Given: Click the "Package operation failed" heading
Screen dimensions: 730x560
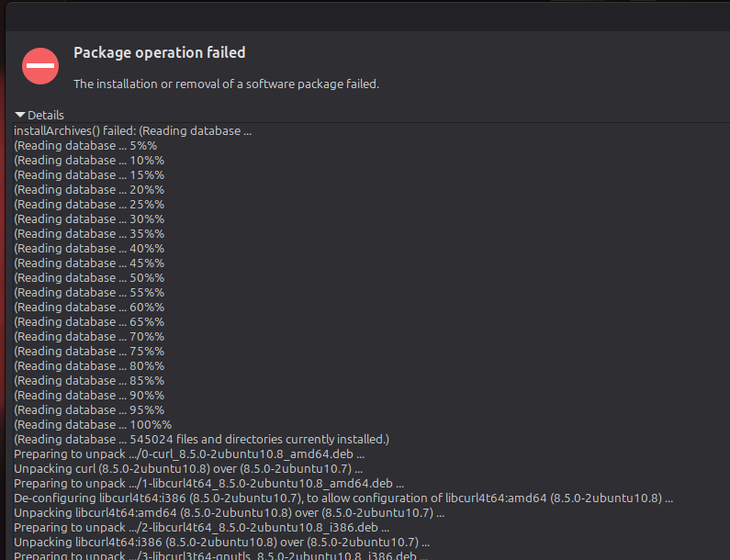Looking at the screenshot, I should point(159,53).
